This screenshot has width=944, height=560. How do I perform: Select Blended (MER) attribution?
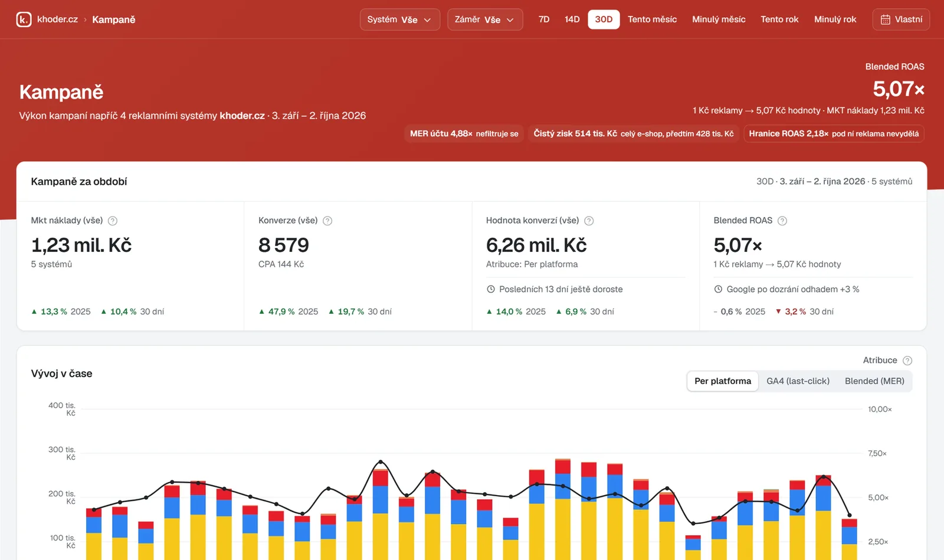874,381
